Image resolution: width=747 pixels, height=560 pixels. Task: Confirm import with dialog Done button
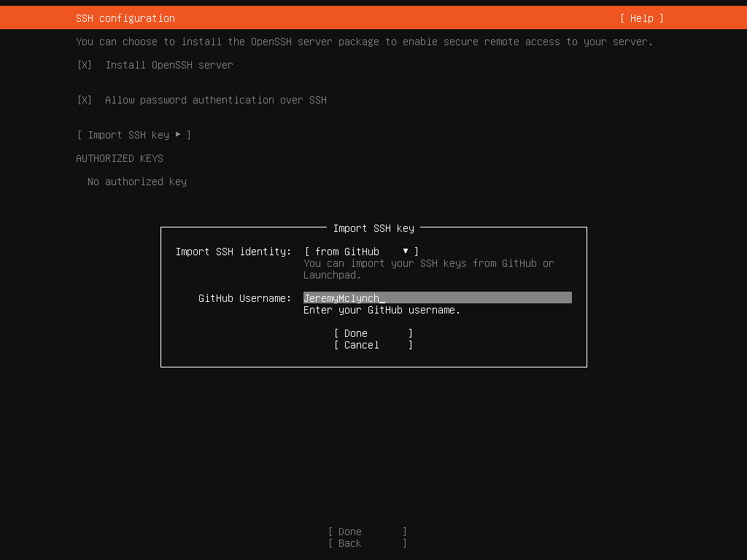click(373, 333)
